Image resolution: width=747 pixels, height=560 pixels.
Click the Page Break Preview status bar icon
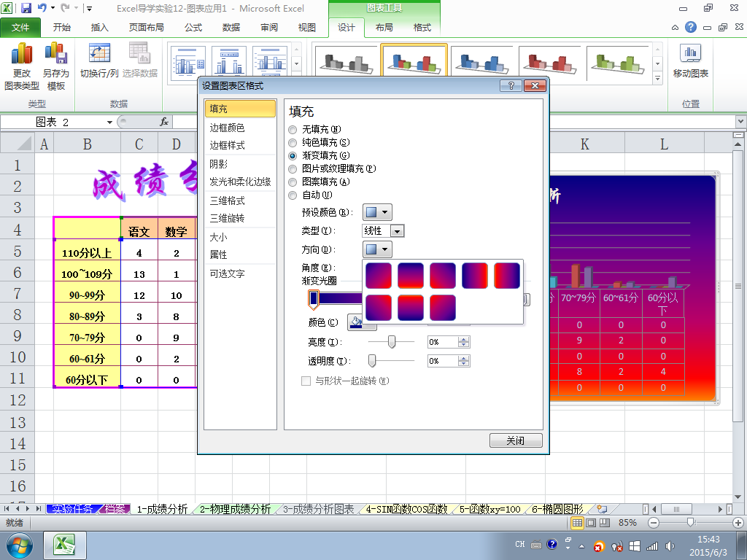605,523
